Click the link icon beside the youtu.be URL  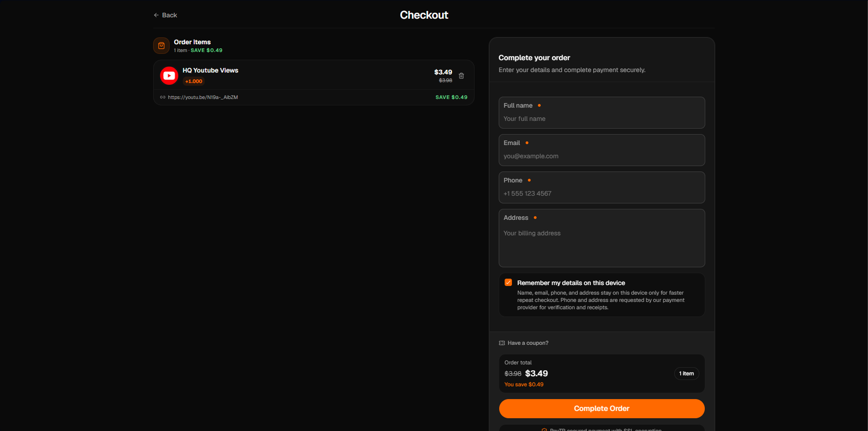click(x=163, y=97)
